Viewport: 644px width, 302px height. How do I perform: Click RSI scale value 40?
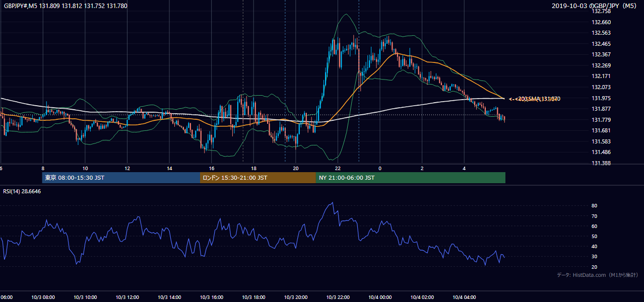point(594,247)
